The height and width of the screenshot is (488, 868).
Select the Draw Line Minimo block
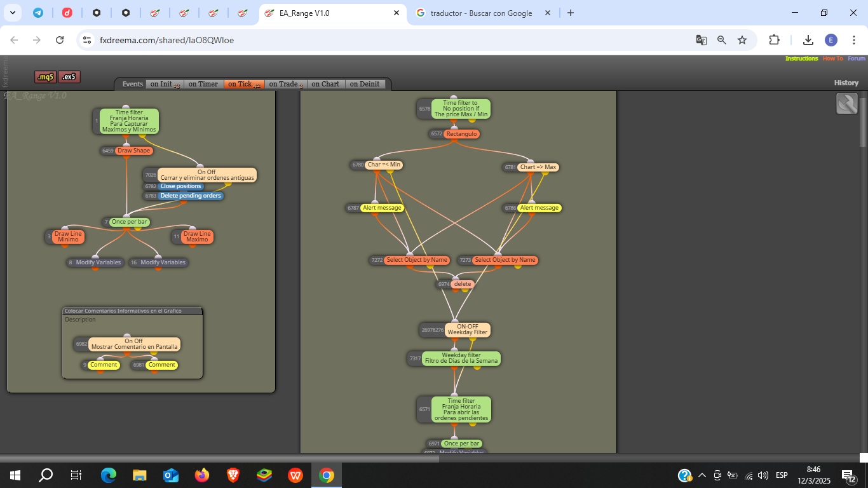[x=68, y=236]
